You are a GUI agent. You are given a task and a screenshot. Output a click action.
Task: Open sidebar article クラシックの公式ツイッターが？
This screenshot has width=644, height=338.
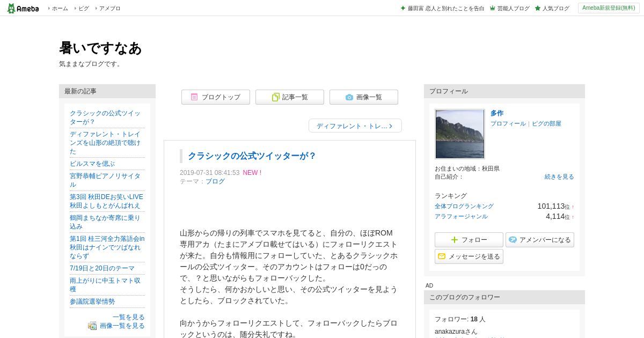pyautogui.click(x=105, y=117)
